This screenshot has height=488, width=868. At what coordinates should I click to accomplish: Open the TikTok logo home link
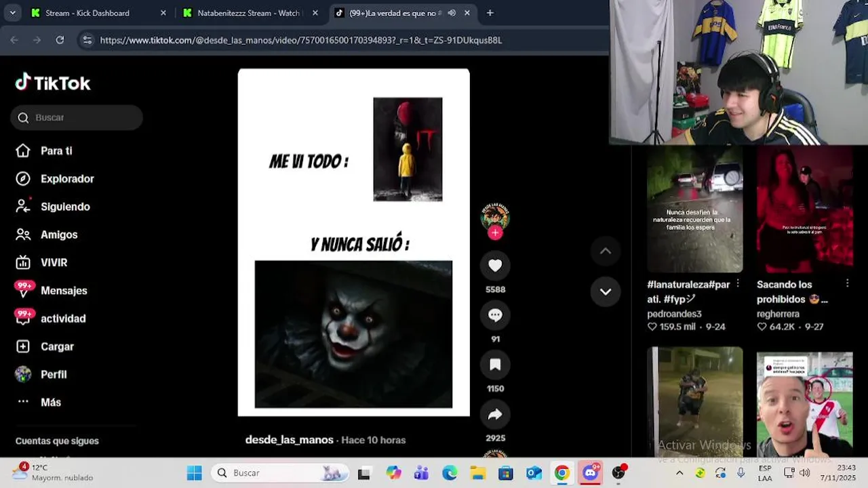click(x=53, y=83)
